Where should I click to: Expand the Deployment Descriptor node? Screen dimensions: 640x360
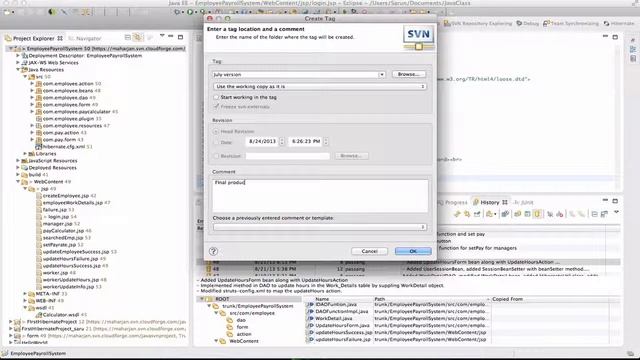(18, 56)
